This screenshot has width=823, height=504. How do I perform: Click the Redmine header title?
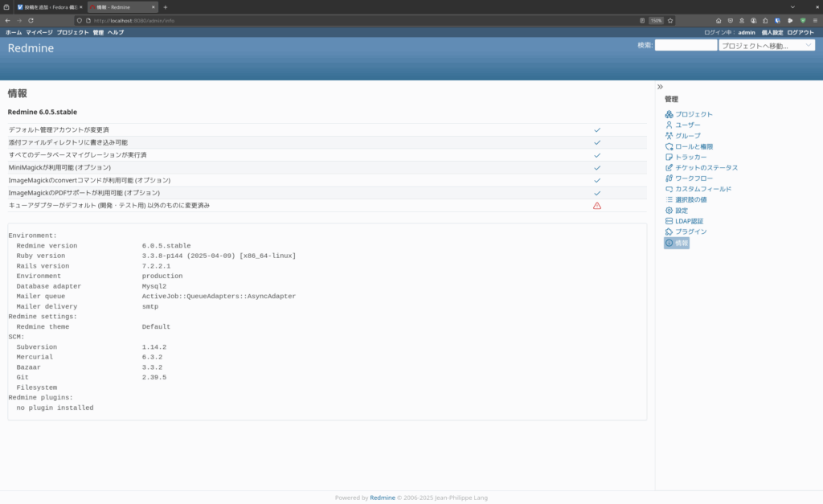tap(31, 48)
